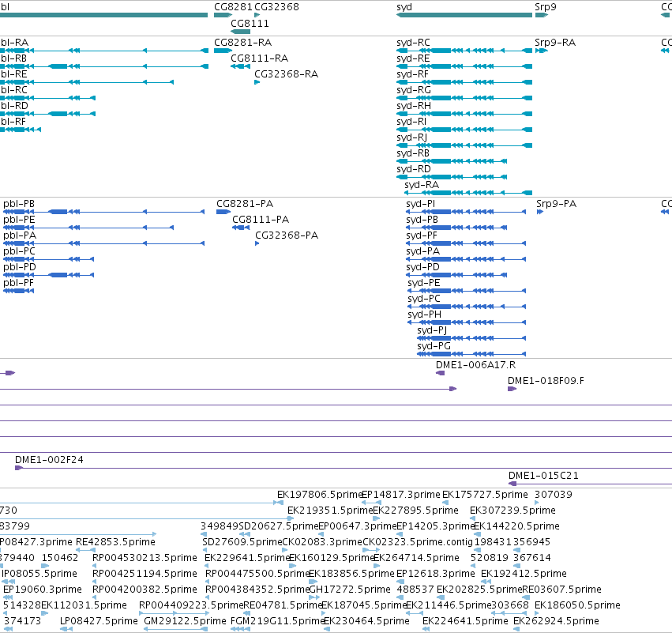This screenshot has width=672, height=633.
Task: Open protein syd-PB
Action: tap(422, 220)
